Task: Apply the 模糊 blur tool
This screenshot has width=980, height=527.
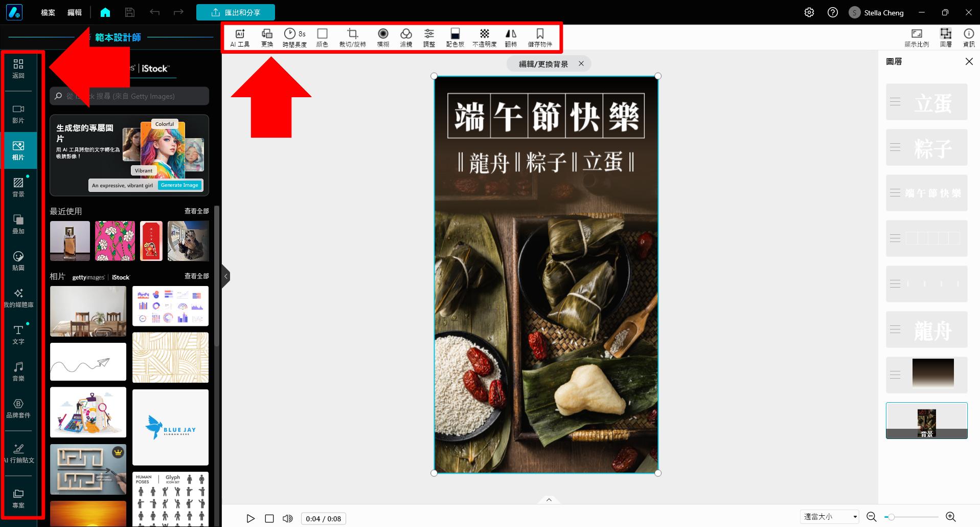Action: (383, 37)
